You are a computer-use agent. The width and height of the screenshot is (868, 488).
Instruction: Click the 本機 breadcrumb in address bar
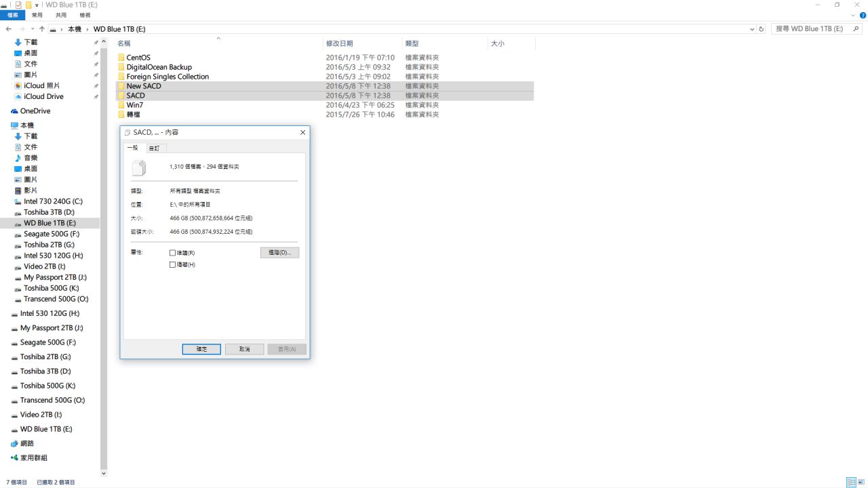click(x=75, y=29)
